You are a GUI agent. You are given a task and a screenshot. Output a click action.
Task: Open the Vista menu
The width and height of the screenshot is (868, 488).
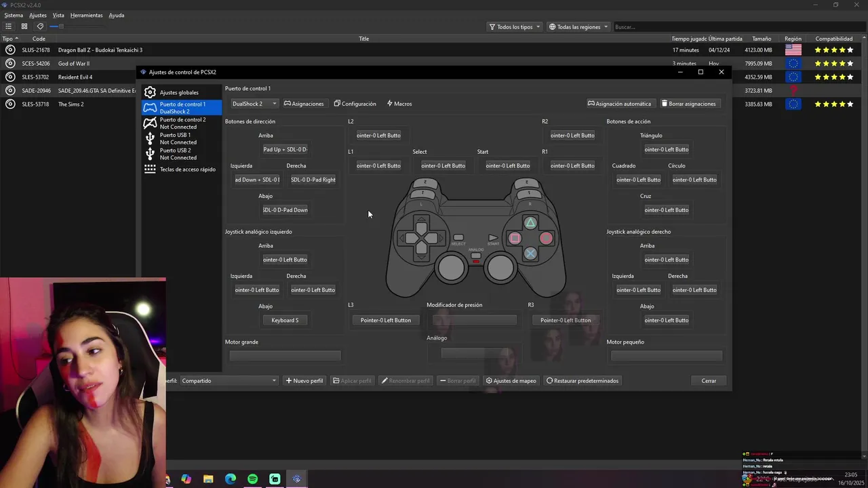point(58,15)
